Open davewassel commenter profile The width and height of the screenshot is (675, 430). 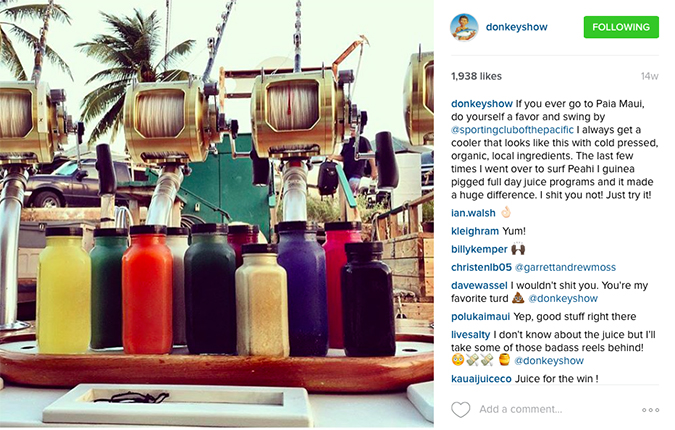[479, 285]
